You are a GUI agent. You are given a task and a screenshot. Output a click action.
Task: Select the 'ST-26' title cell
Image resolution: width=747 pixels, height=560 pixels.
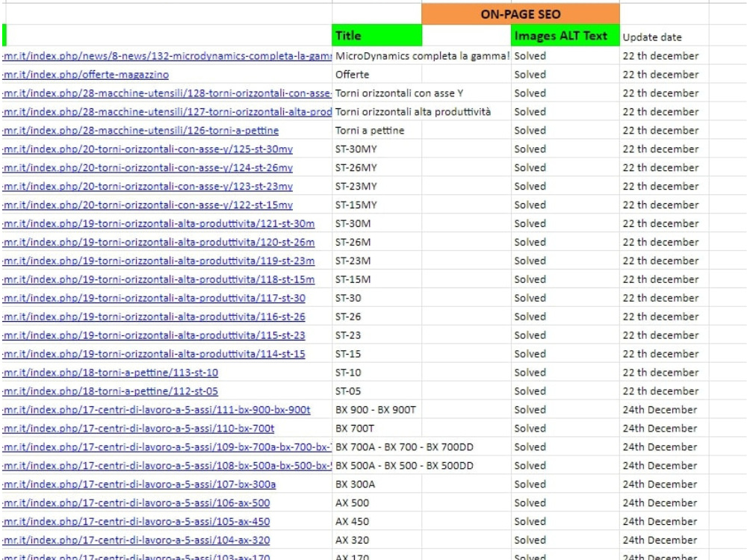376,317
